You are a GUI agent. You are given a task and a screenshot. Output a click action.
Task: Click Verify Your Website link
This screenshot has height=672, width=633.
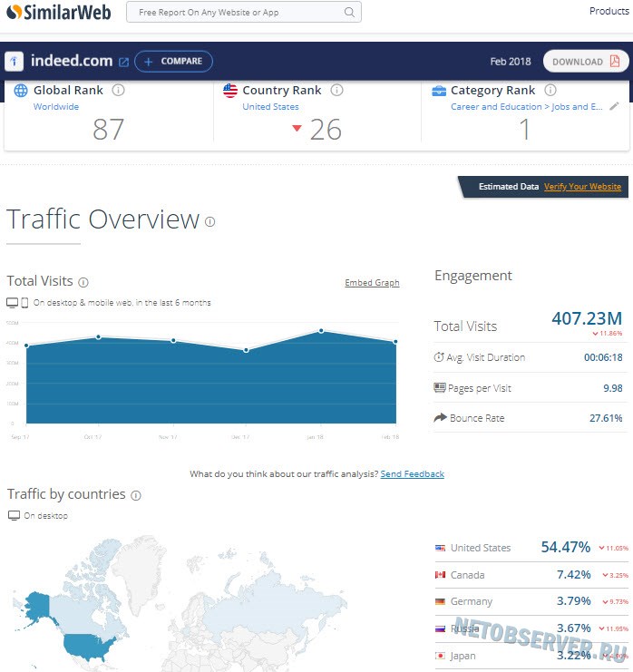coord(582,187)
